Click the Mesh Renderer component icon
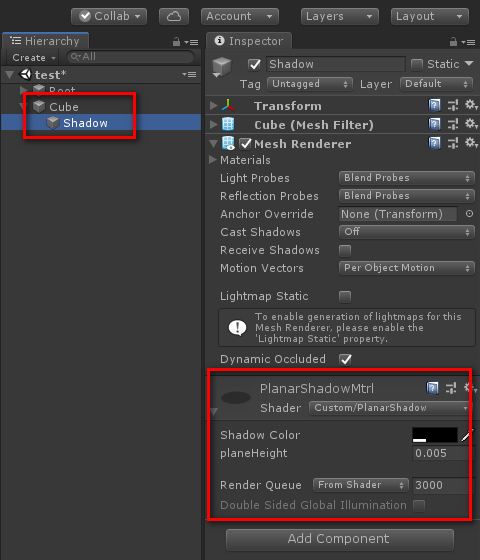Image resolution: width=480 pixels, height=560 pixels. [x=228, y=143]
